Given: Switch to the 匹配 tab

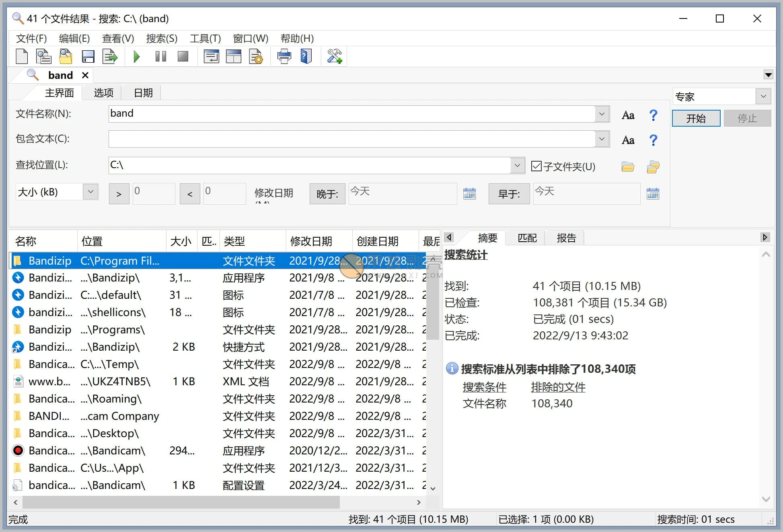Looking at the screenshot, I should pyautogui.click(x=527, y=238).
